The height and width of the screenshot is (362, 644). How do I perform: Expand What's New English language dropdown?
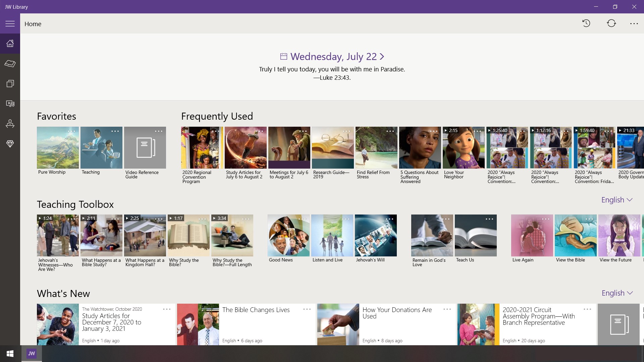(617, 293)
